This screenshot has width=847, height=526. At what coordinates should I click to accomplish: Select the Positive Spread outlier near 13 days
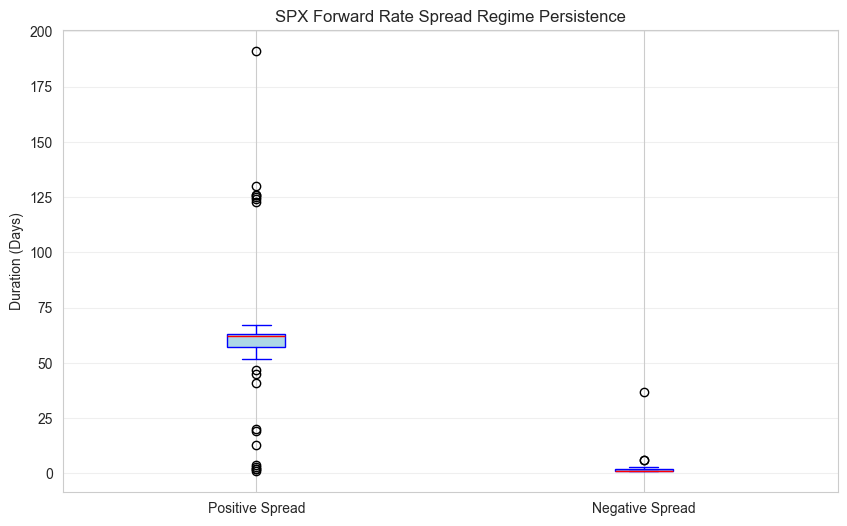click(257, 446)
